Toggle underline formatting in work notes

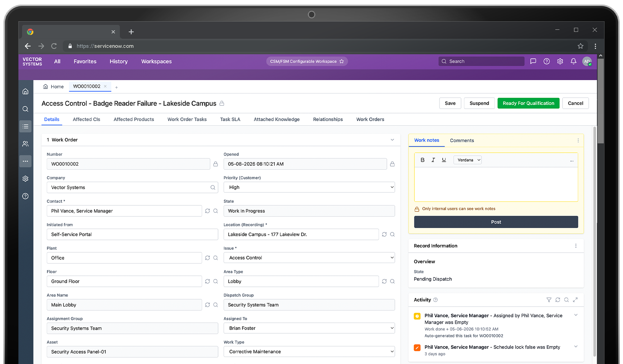point(444,160)
